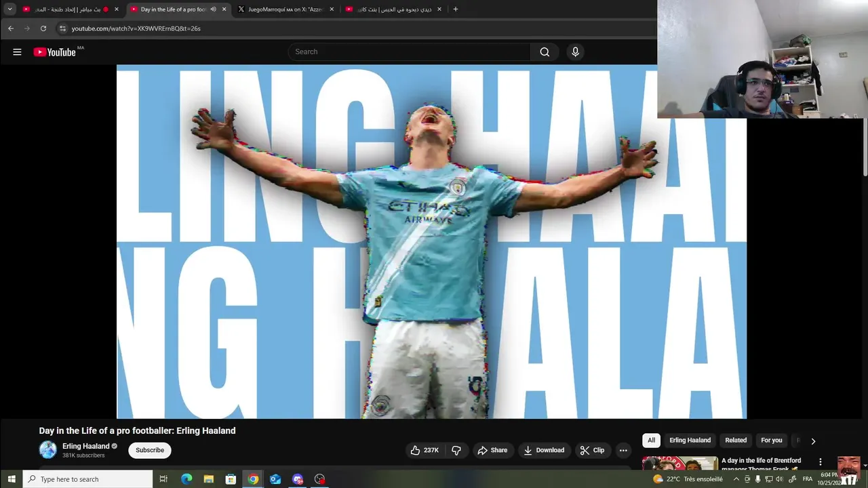
Task: Select the For you filter chip
Action: [771, 441]
